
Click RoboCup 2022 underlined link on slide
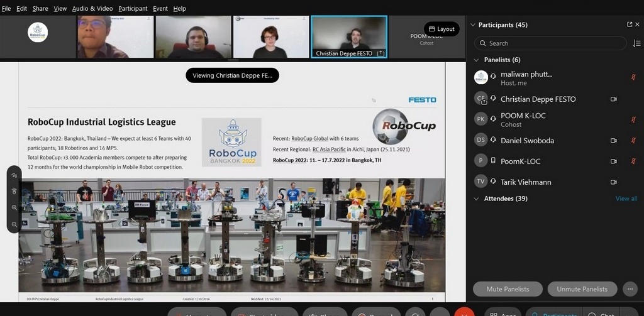click(290, 160)
